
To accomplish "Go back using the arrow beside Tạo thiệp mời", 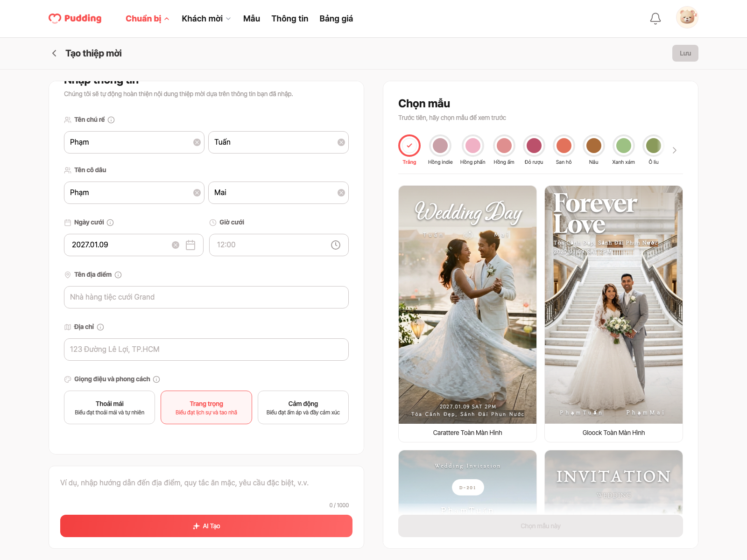I will tap(54, 53).
